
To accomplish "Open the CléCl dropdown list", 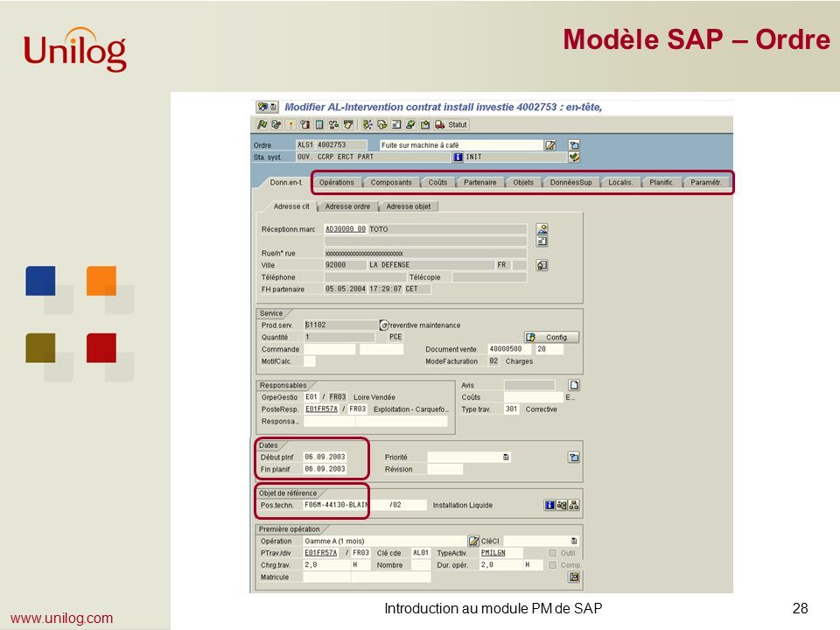I will pos(574,541).
